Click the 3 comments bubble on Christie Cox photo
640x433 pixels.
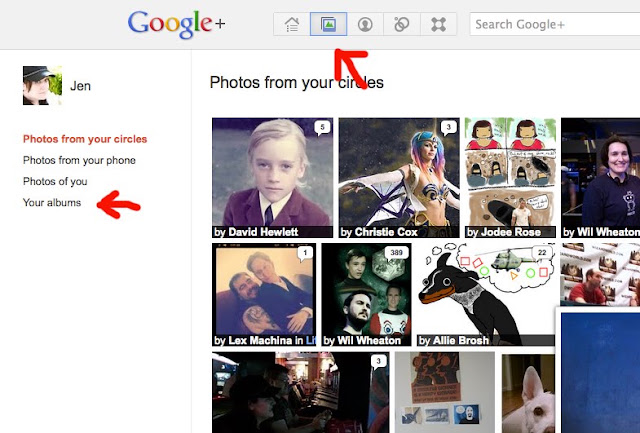[x=449, y=128]
